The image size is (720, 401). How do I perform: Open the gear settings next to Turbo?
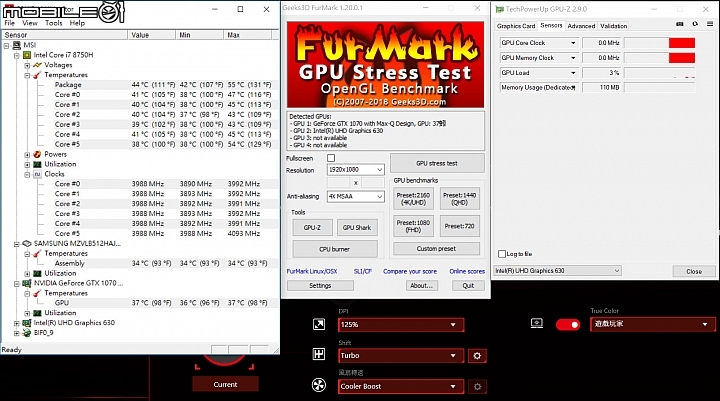477,356
